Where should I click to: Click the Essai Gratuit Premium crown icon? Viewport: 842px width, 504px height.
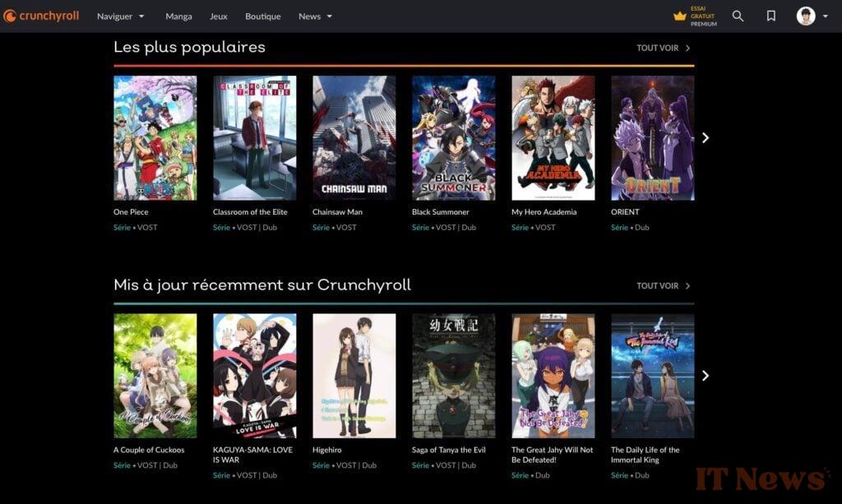pyautogui.click(x=680, y=16)
